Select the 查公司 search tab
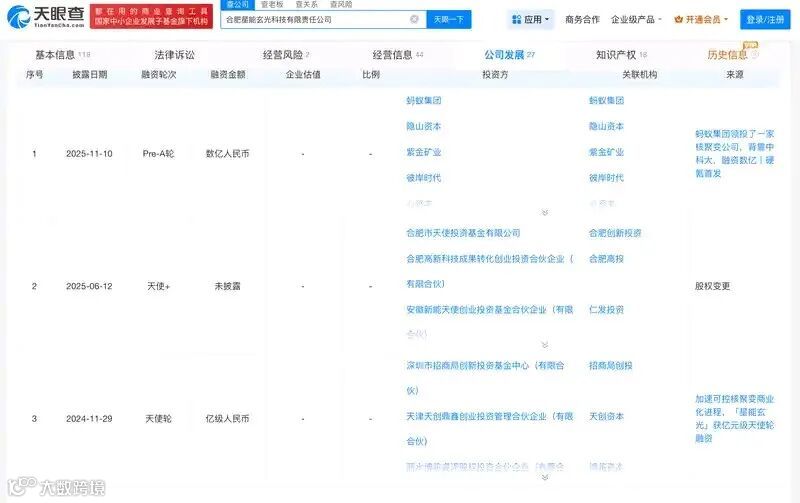Image resolution: width=800 pixels, height=503 pixels. 237,4
